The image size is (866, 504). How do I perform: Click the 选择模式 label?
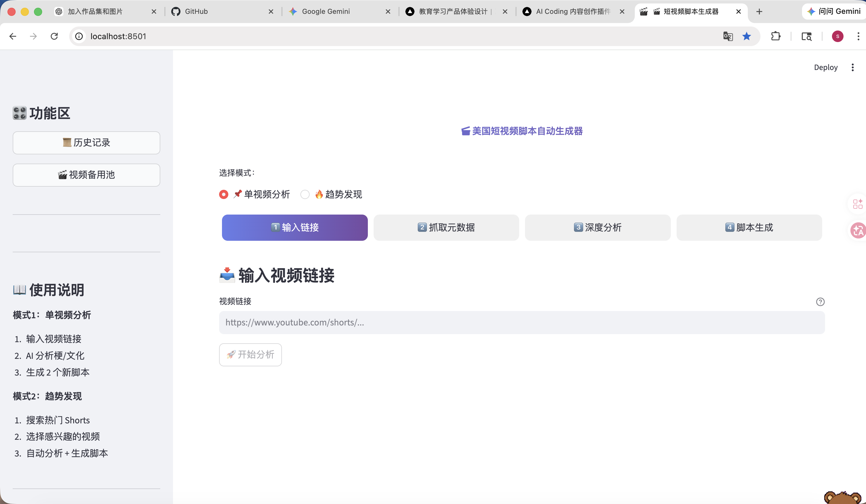[x=237, y=173]
